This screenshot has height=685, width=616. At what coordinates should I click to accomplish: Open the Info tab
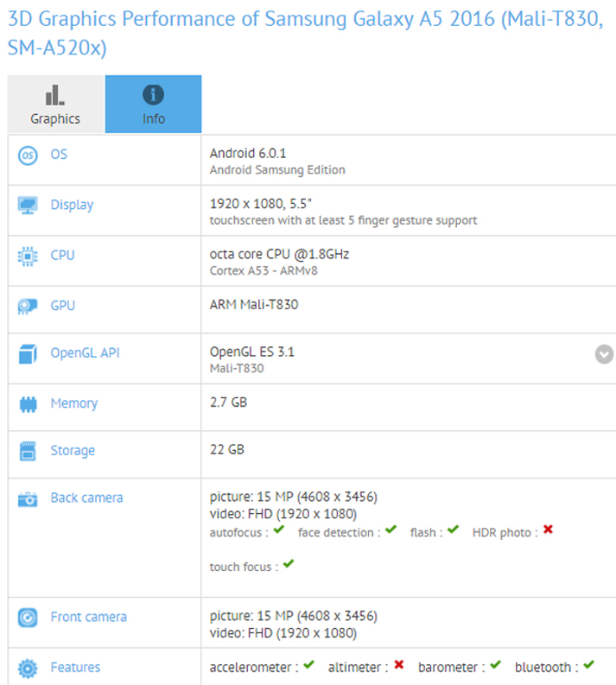tap(154, 105)
